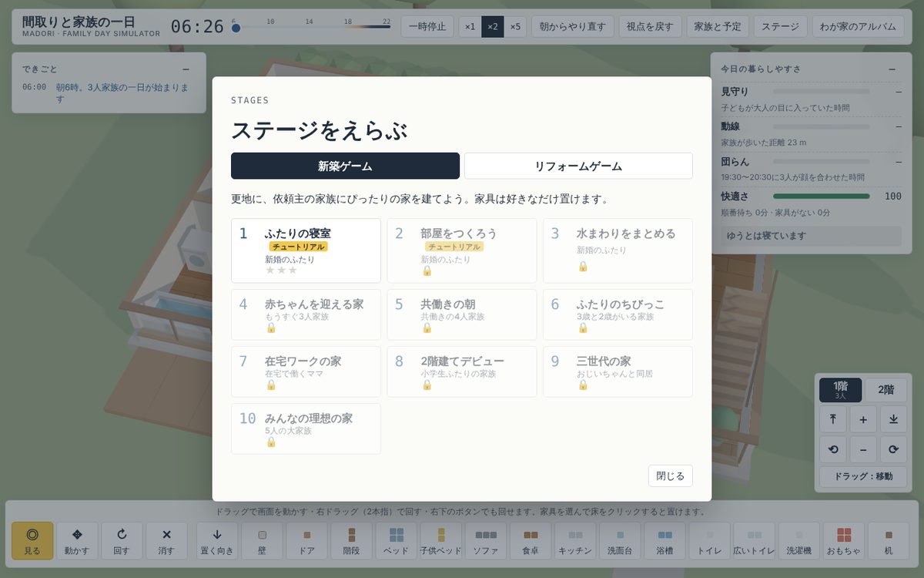Select the 回す rotate tool
The height and width of the screenshot is (578, 924).
click(122, 541)
